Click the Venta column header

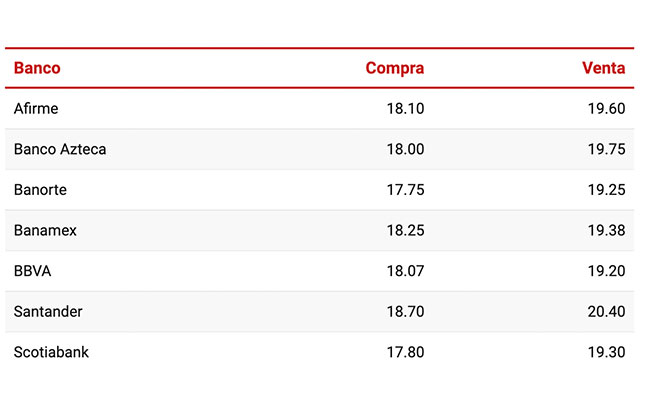coord(603,68)
